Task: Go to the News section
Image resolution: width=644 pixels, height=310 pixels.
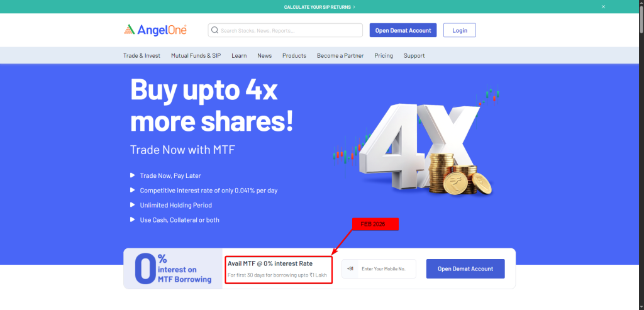Action: [x=265, y=55]
